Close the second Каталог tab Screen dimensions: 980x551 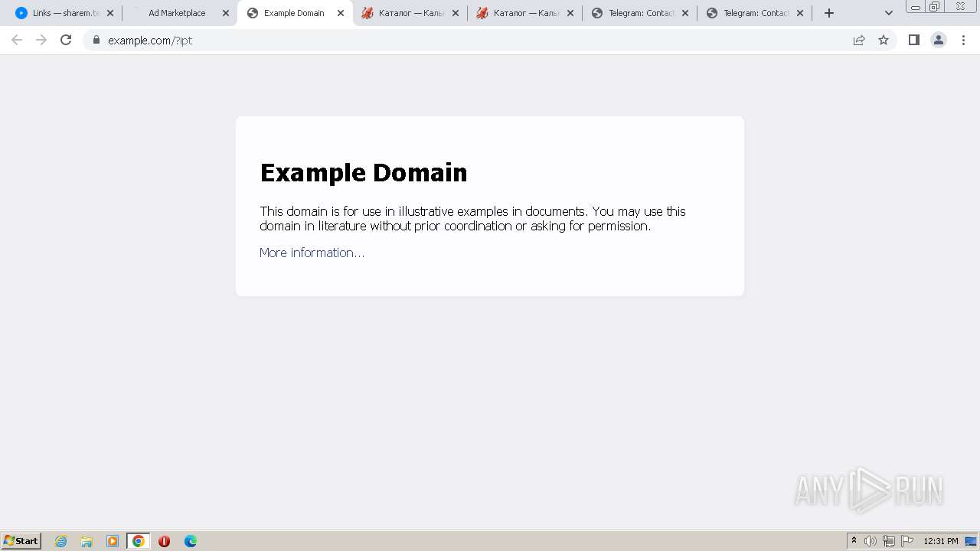tap(570, 13)
